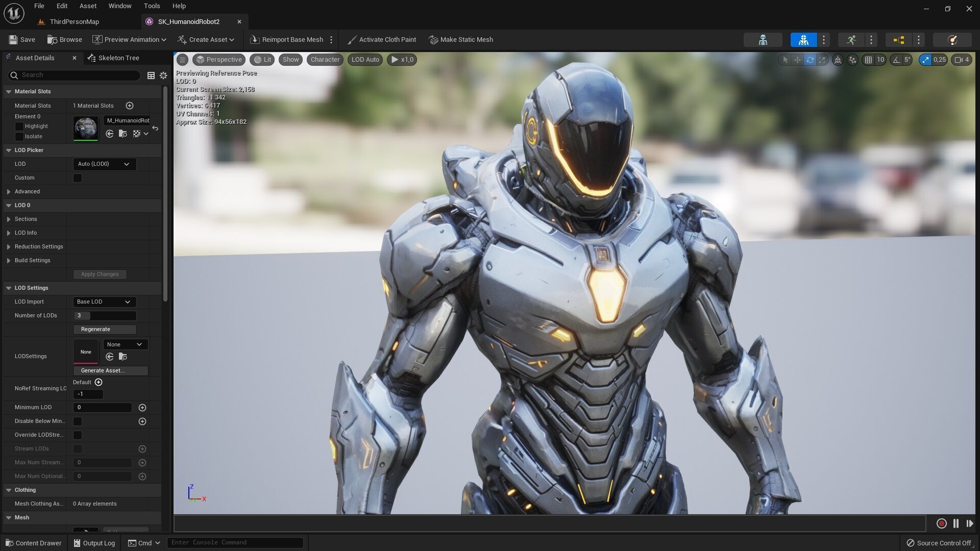
Task: Change playback speed x1,0
Action: point(402,60)
